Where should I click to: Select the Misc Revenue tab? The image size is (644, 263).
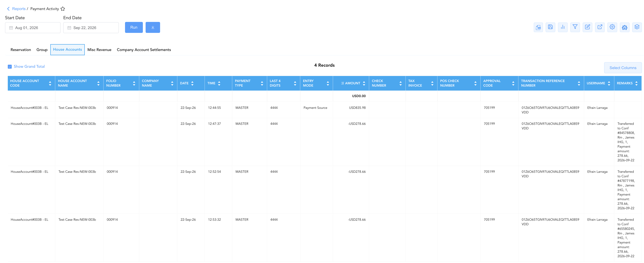pyautogui.click(x=99, y=50)
